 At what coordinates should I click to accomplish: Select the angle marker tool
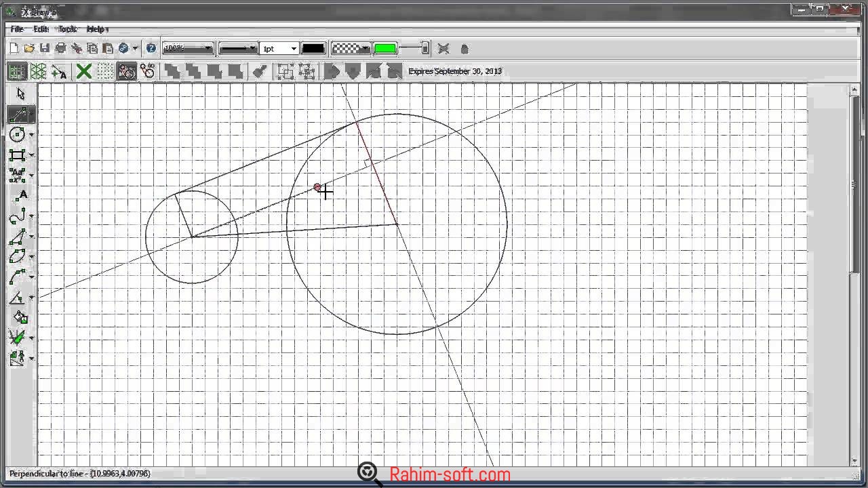(18, 298)
